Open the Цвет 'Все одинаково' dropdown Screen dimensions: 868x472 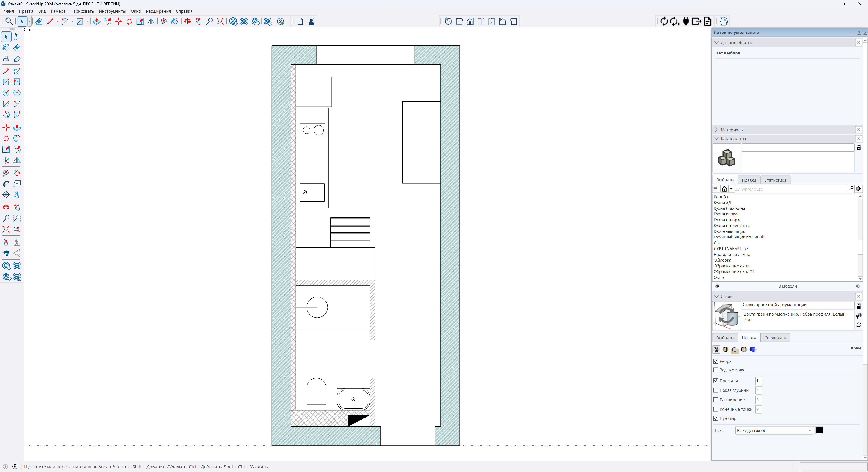click(x=774, y=431)
